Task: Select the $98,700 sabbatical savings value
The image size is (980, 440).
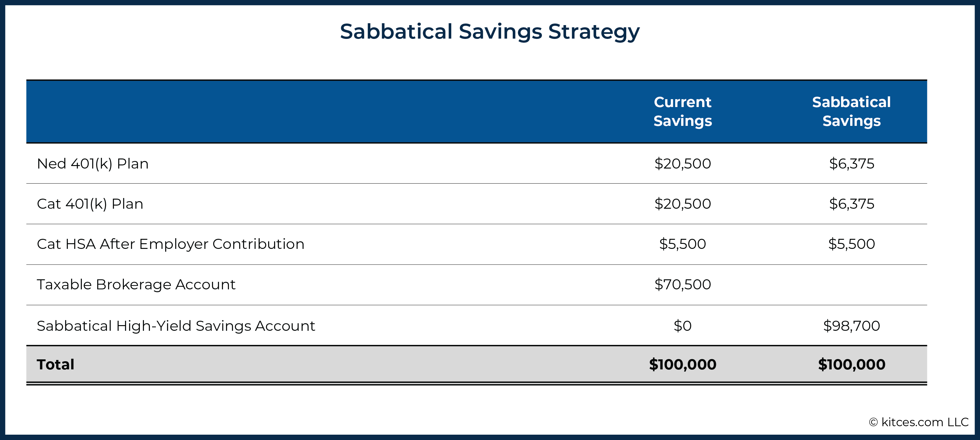Action: point(851,326)
